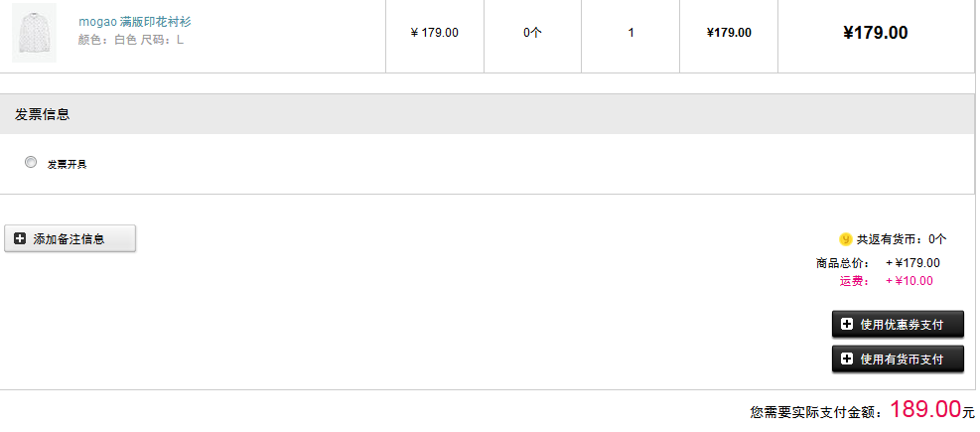This screenshot has width=980, height=432.
Task: Click the 商品总价 +¥179.00 line
Action: (x=878, y=263)
